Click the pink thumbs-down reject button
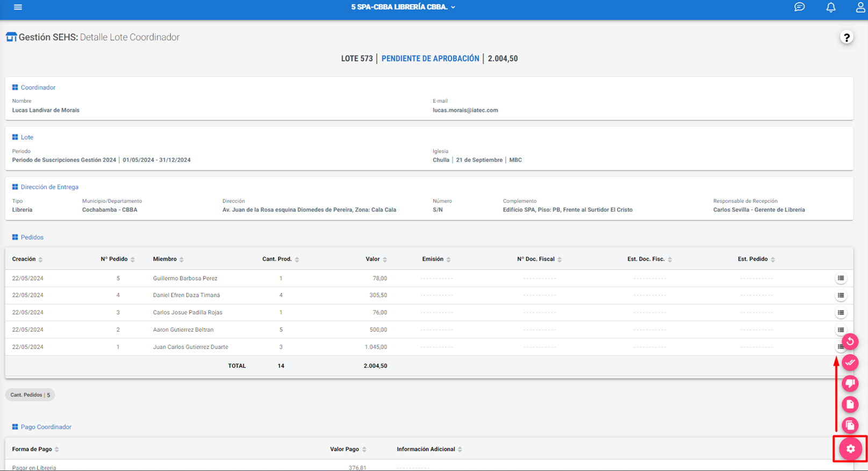Screen dimensions: 868x471 (x=850, y=383)
